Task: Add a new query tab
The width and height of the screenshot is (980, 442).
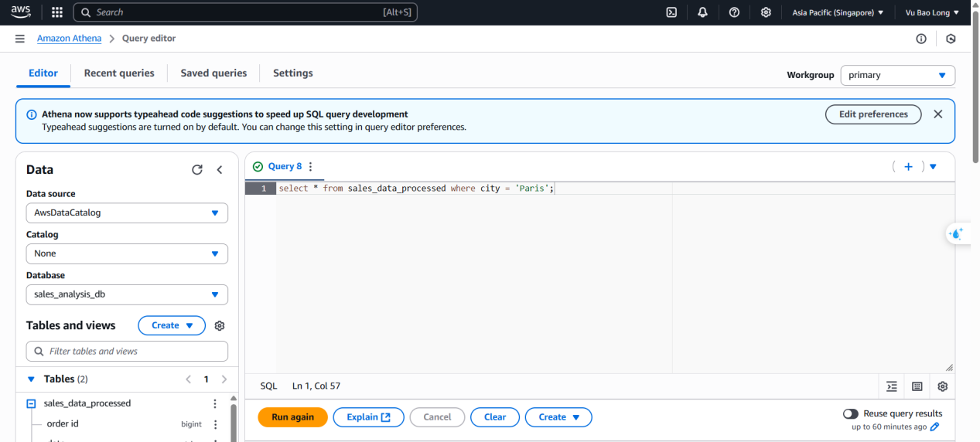Action: (x=908, y=167)
